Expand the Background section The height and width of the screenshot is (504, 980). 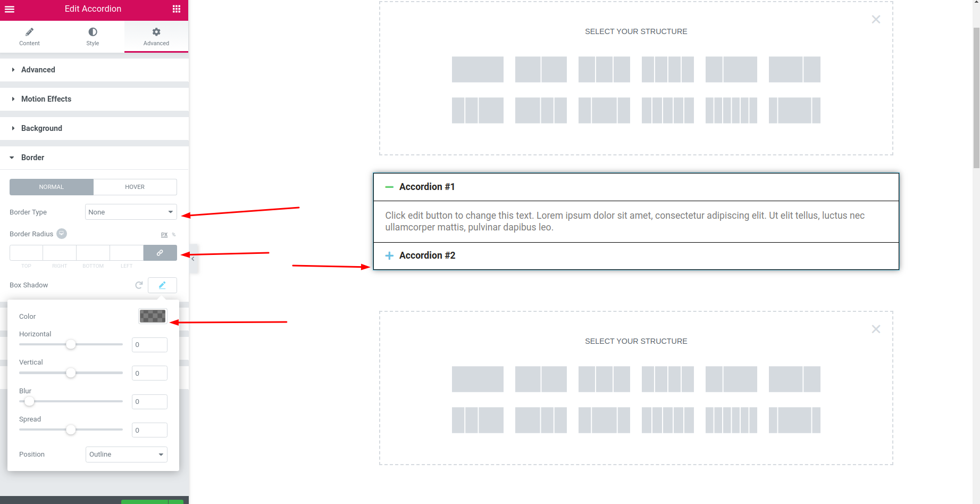click(x=94, y=128)
